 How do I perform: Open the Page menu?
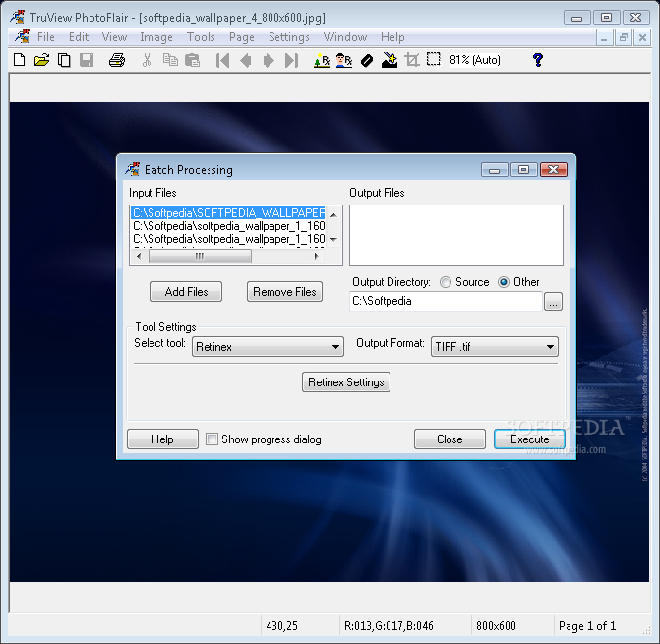pyautogui.click(x=242, y=37)
